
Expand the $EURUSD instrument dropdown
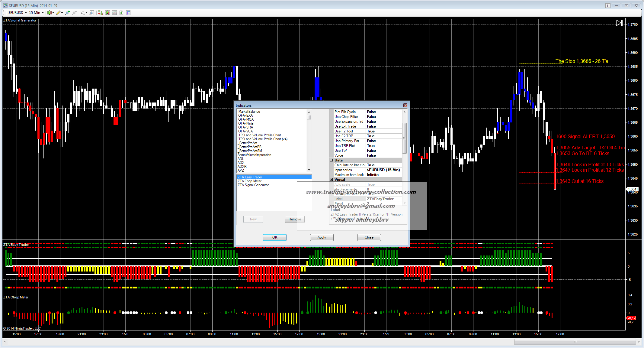(x=26, y=13)
